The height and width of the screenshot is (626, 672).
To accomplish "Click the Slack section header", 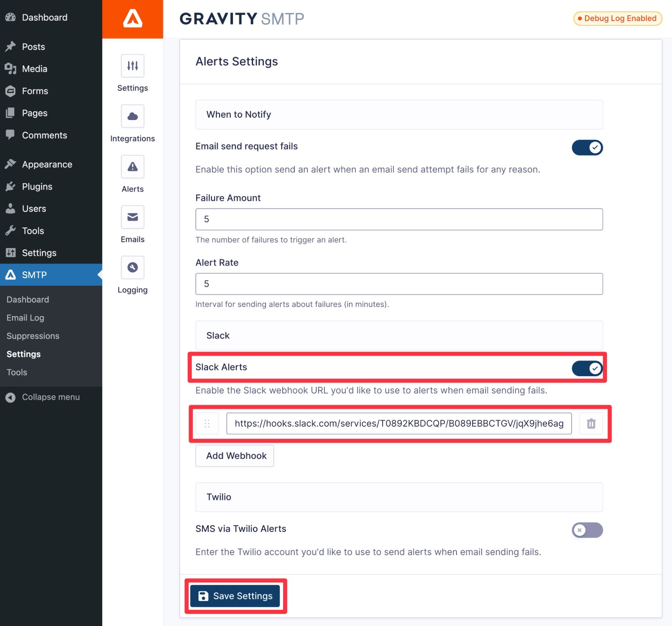I will click(399, 336).
